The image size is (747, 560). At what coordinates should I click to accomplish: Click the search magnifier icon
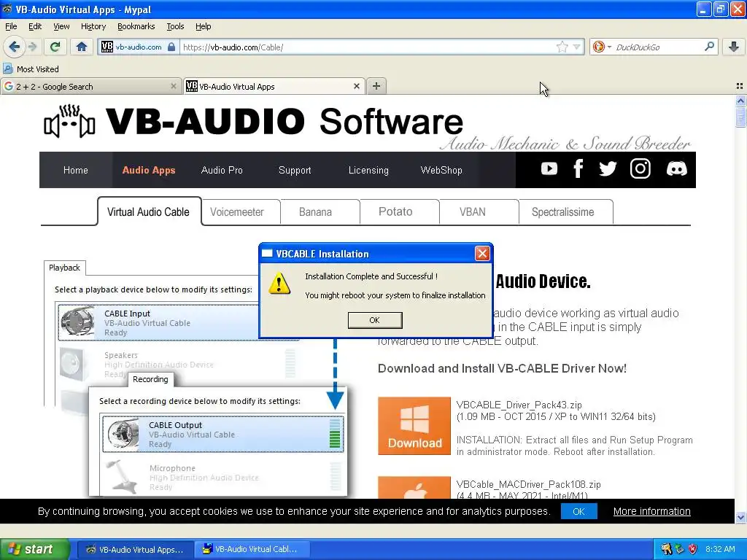[x=709, y=47]
